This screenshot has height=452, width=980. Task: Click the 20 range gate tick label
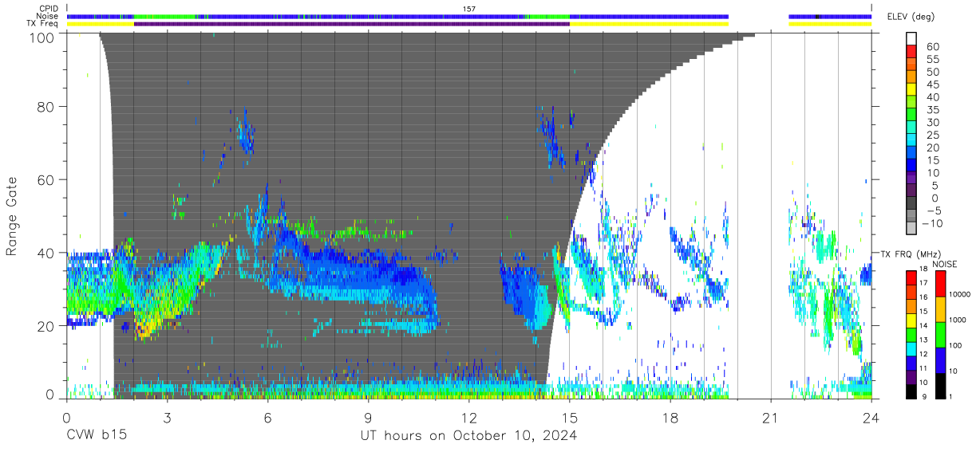click(x=46, y=326)
